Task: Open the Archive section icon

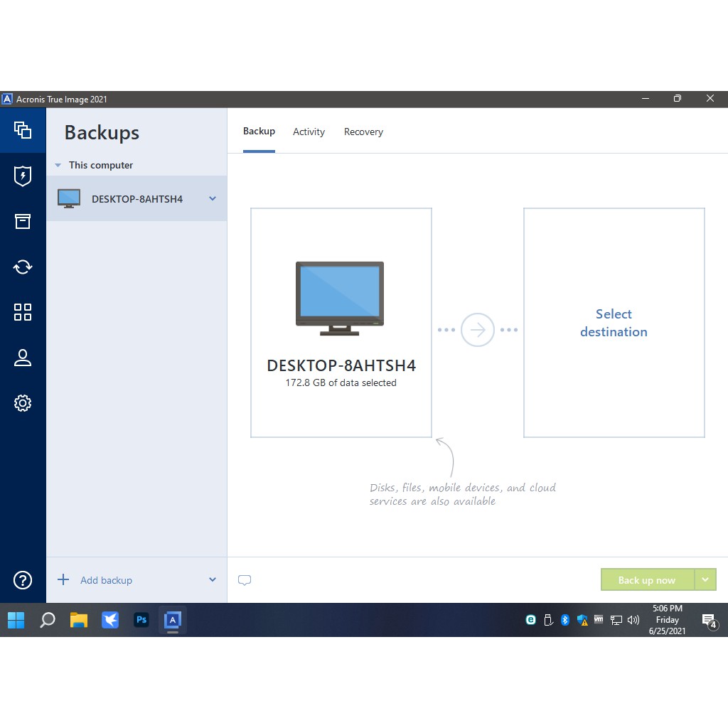Action: (23, 221)
